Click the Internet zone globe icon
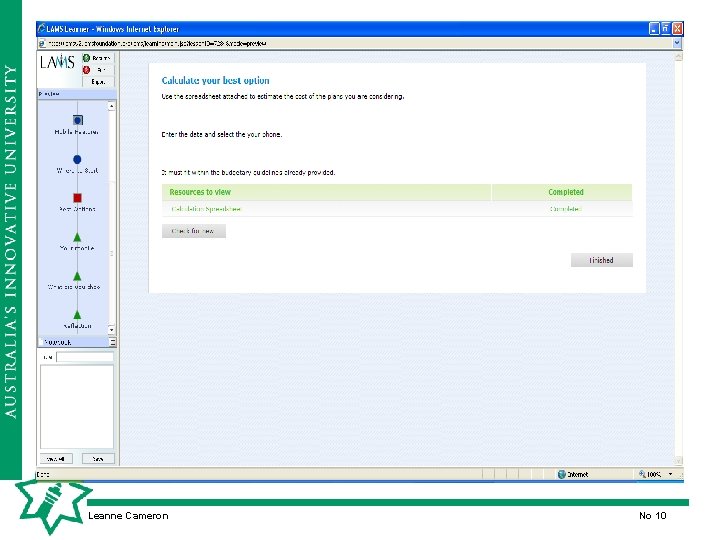 pyautogui.click(x=561, y=474)
